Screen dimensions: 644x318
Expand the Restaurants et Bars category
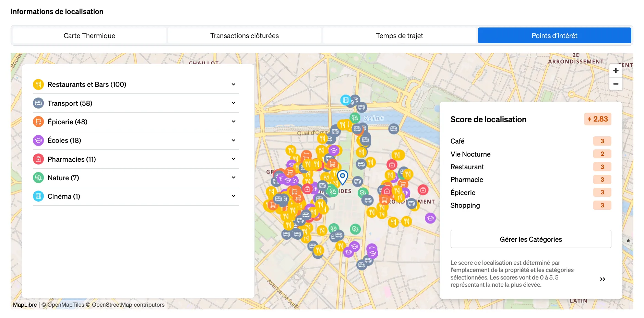(x=234, y=84)
